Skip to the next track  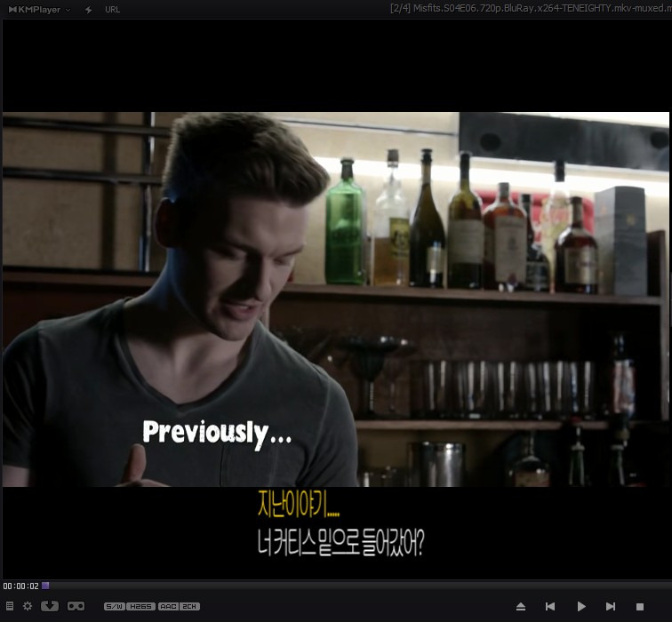point(611,606)
